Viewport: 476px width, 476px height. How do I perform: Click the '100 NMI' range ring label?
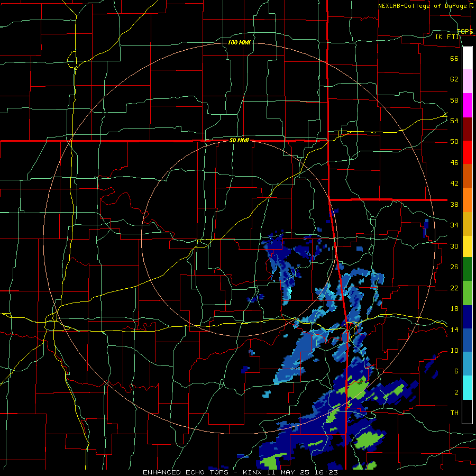coord(239,42)
